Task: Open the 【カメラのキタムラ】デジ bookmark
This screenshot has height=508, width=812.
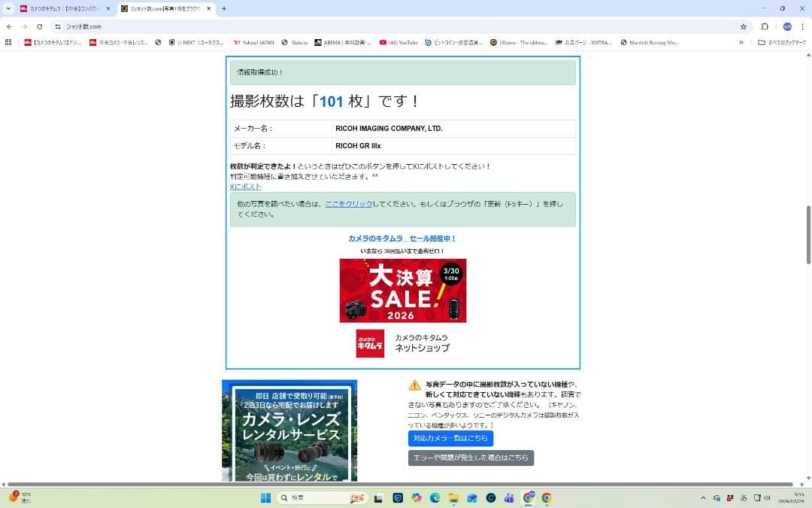Action: [53, 42]
